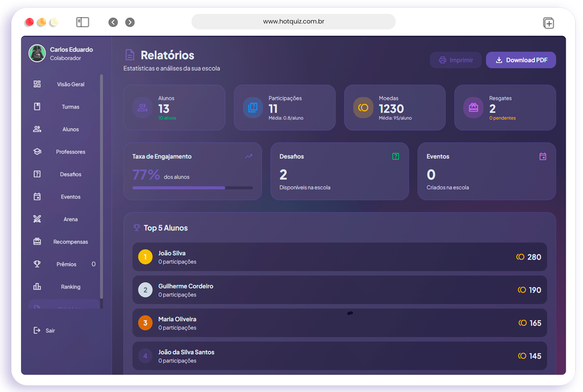Click the Professores graduation cap icon
Viewport: 583px width, 392px height.
click(x=37, y=152)
